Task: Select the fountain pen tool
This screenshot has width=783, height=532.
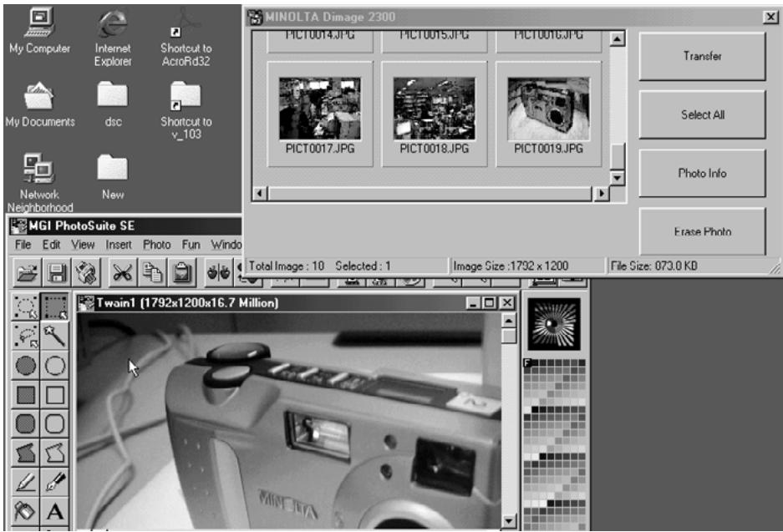Action: (x=54, y=482)
